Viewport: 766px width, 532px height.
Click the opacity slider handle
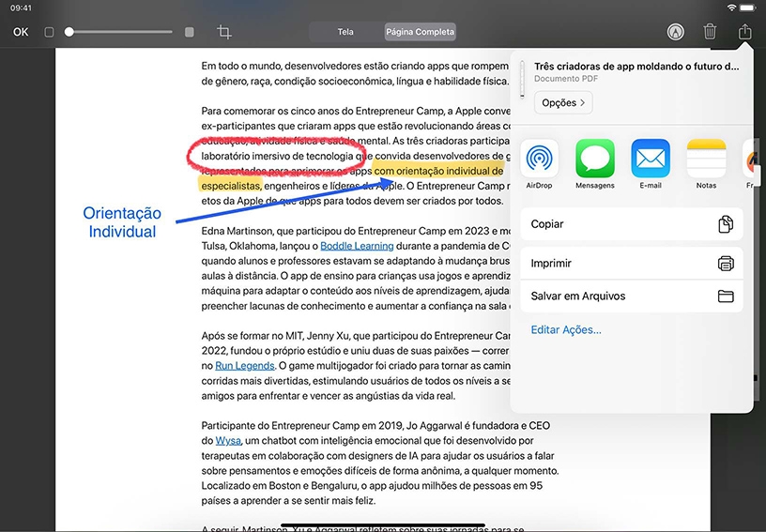pyautogui.click(x=69, y=32)
